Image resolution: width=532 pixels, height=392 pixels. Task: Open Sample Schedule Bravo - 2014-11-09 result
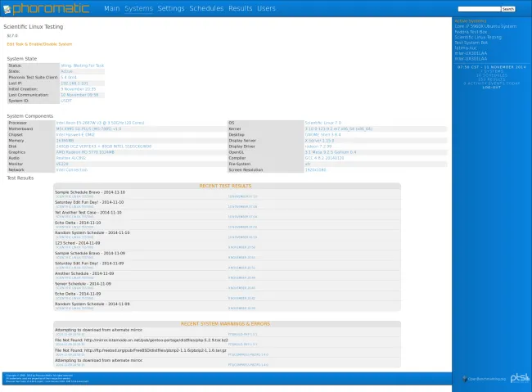90,253
